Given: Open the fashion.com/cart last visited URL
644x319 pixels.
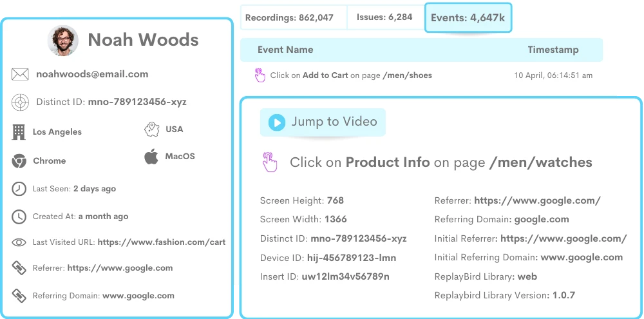Looking at the screenshot, I should click(162, 242).
